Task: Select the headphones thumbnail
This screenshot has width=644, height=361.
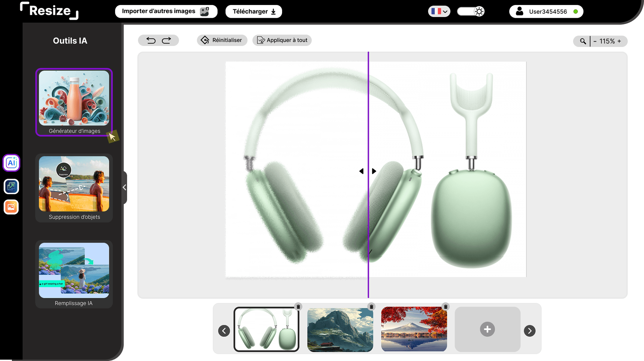Action: tap(266, 329)
